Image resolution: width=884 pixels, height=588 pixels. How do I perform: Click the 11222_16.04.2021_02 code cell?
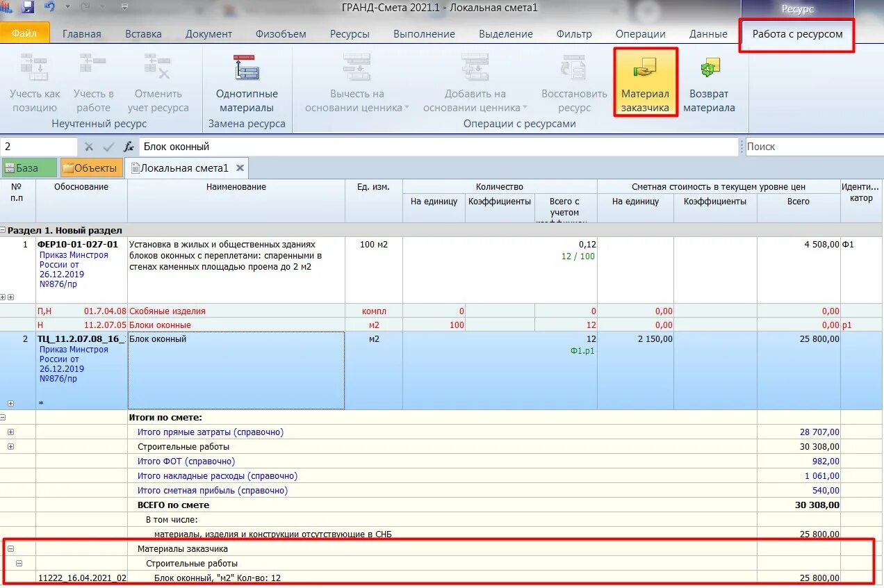coord(82,578)
